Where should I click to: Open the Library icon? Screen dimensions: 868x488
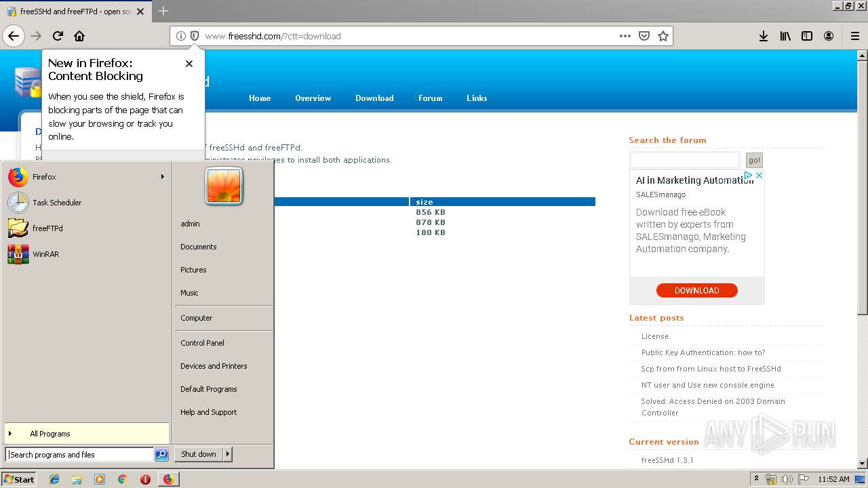[785, 36]
